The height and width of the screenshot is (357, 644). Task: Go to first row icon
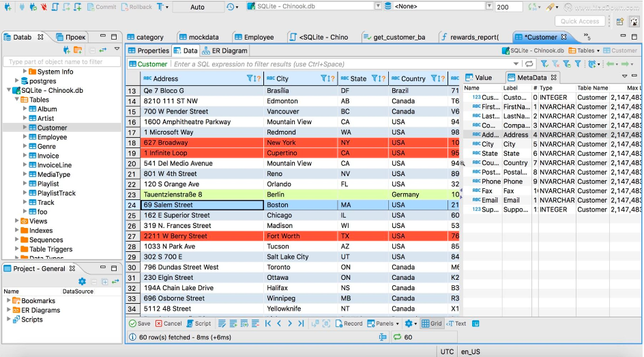coord(268,324)
